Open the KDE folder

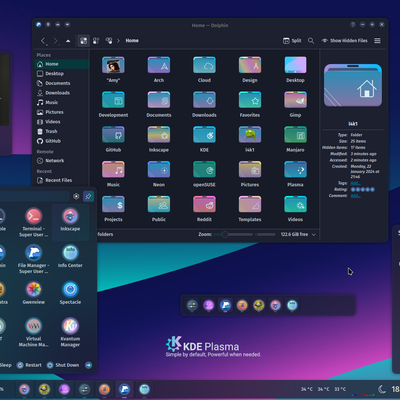coord(204,139)
